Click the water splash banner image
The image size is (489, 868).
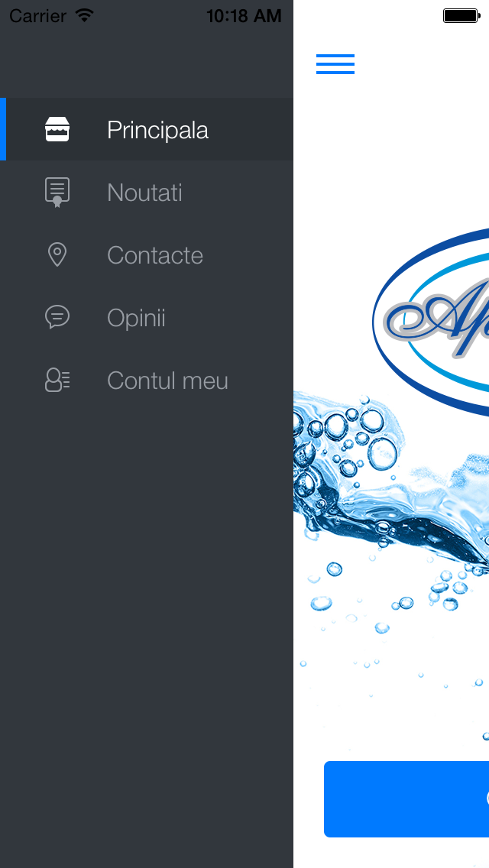pyautogui.click(x=391, y=553)
